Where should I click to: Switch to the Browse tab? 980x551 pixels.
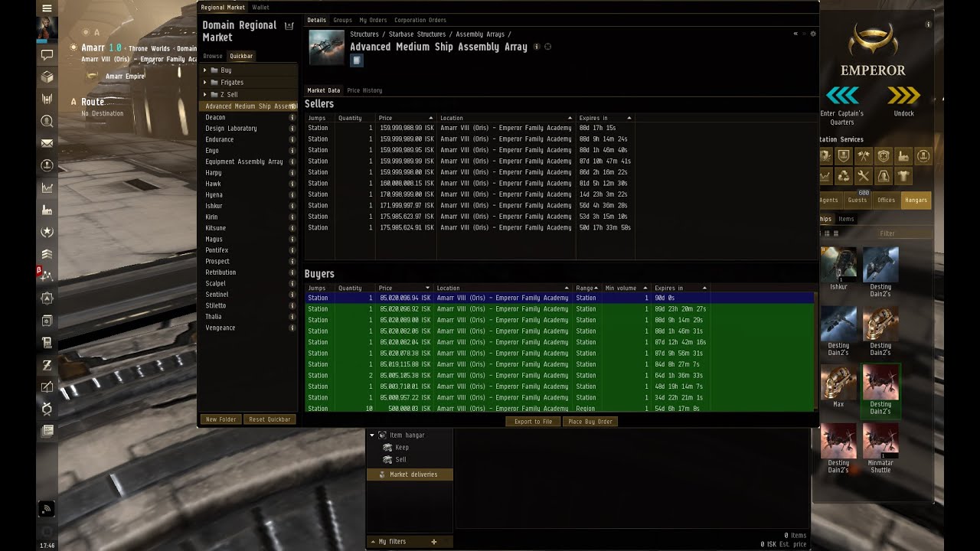213,56
